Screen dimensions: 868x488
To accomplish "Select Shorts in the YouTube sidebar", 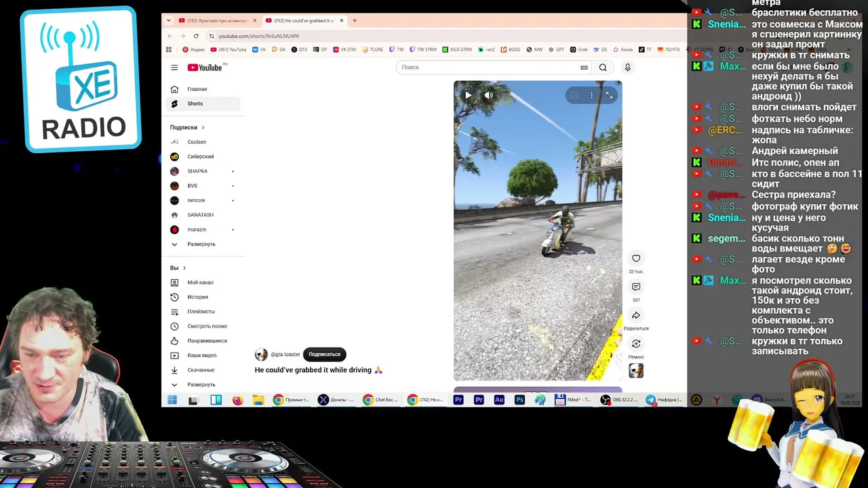I will pyautogui.click(x=203, y=104).
